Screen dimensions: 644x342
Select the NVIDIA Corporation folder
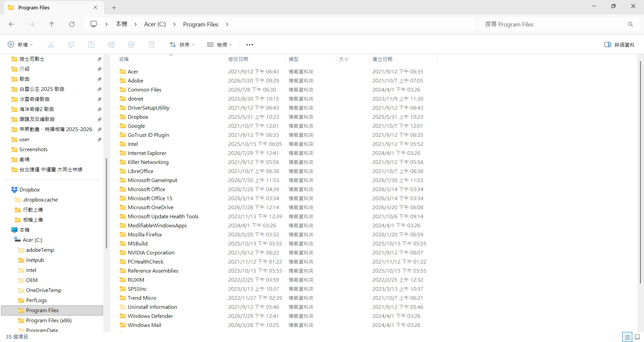click(x=151, y=252)
